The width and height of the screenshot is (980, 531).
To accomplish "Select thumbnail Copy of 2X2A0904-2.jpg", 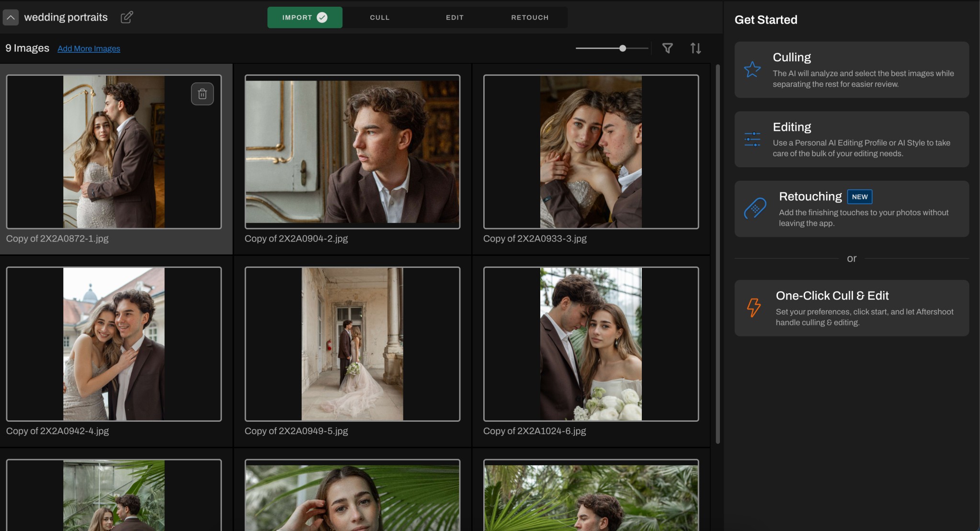I will (x=352, y=151).
